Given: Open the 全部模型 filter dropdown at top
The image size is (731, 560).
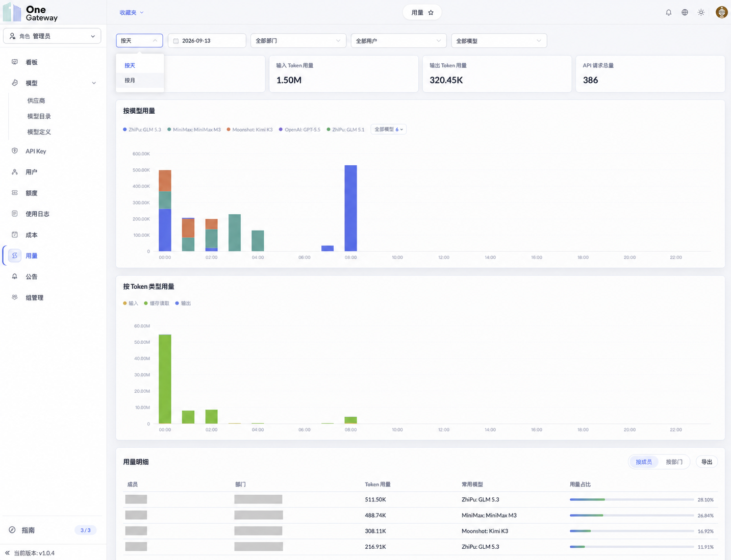Looking at the screenshot, I should click(499, 41).
